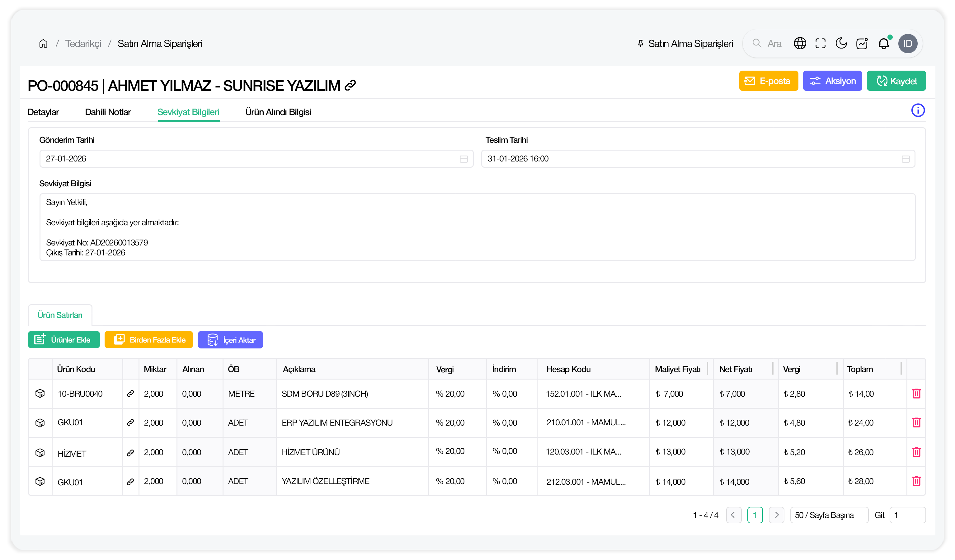This screenshot has height=560, width=955.
Task: Click the chart report header icon
Action: click(862, 44)
